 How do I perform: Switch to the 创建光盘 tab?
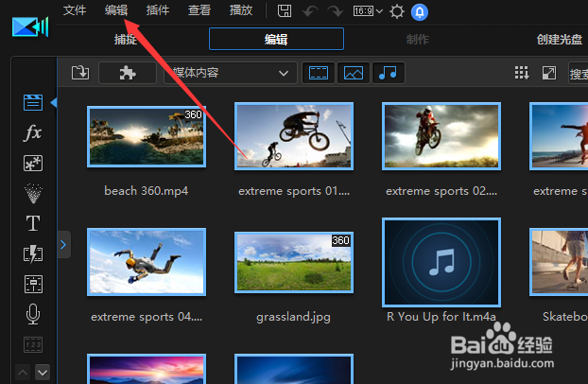pos(559,39)
